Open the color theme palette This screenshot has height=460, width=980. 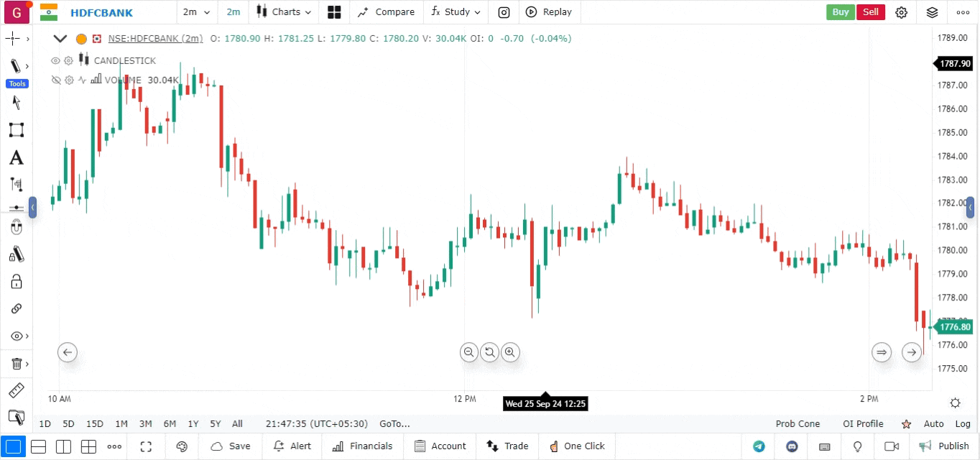click(x=182, y=446)
